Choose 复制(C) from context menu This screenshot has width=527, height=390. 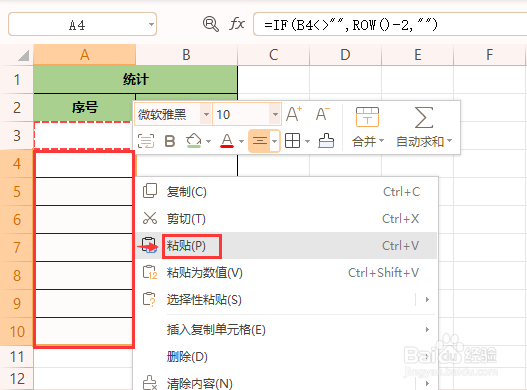point(286,192)
